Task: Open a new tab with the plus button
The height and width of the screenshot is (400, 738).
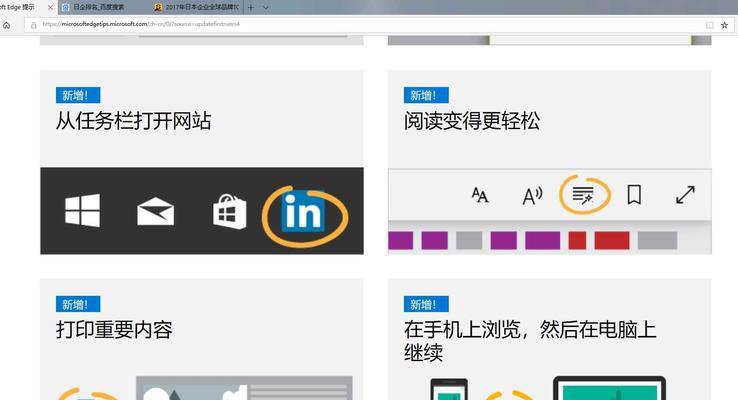Action: [251, 8]
